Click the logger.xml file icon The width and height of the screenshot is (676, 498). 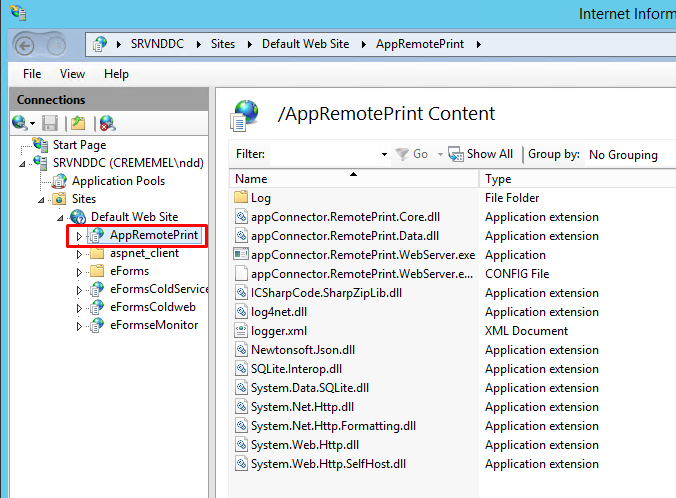[240, 331]
